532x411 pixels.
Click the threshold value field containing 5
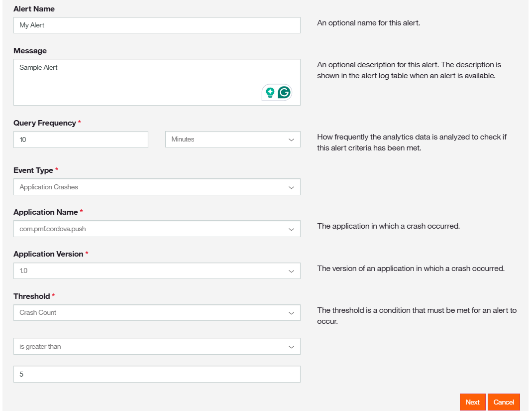point(157,374)
